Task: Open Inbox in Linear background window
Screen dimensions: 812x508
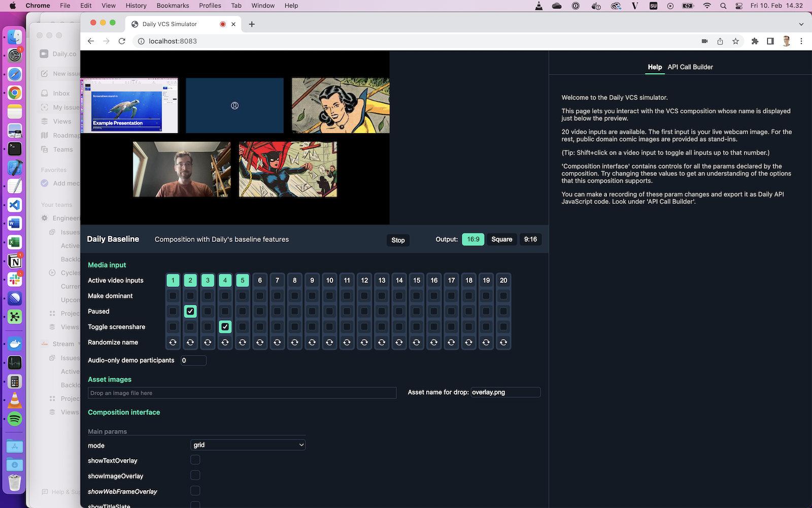Action: [61, 93]
